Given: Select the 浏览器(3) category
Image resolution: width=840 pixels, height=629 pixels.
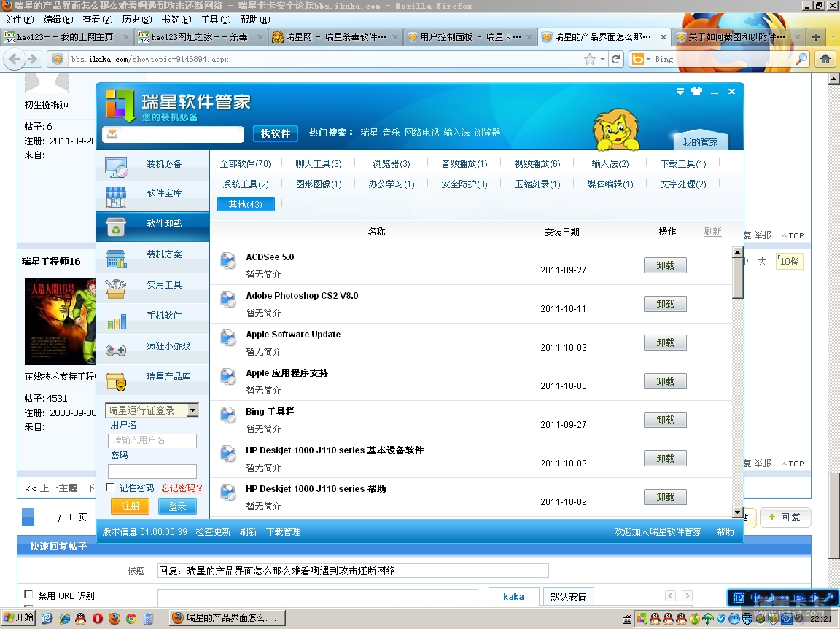Looking at the screenshot, I should click(391, 164).
